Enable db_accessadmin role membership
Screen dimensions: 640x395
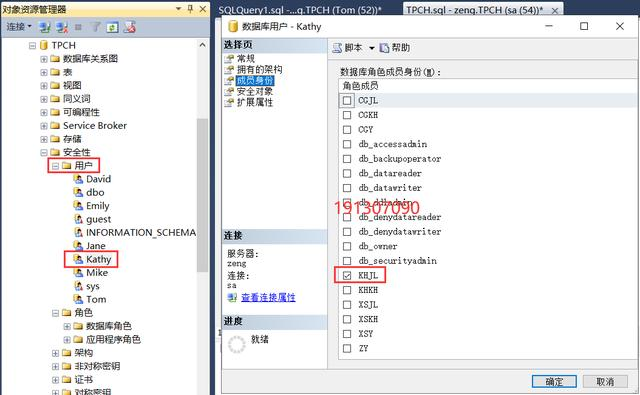347,144
